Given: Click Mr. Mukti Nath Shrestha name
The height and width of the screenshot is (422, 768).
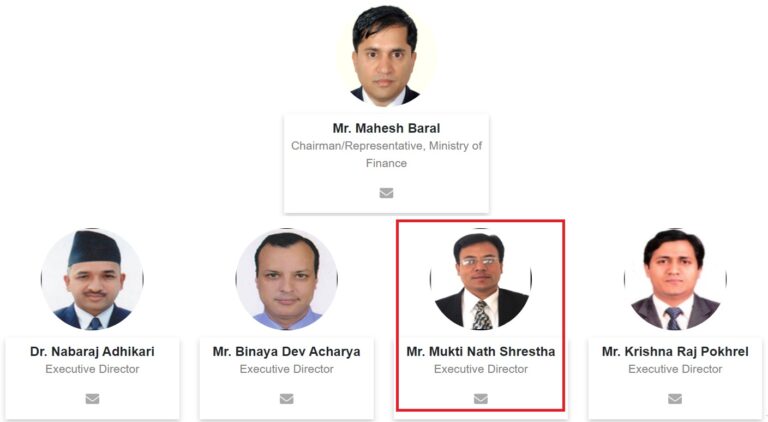Looking at the screenshot, I should pyautogui.click(x=480, y=352).
